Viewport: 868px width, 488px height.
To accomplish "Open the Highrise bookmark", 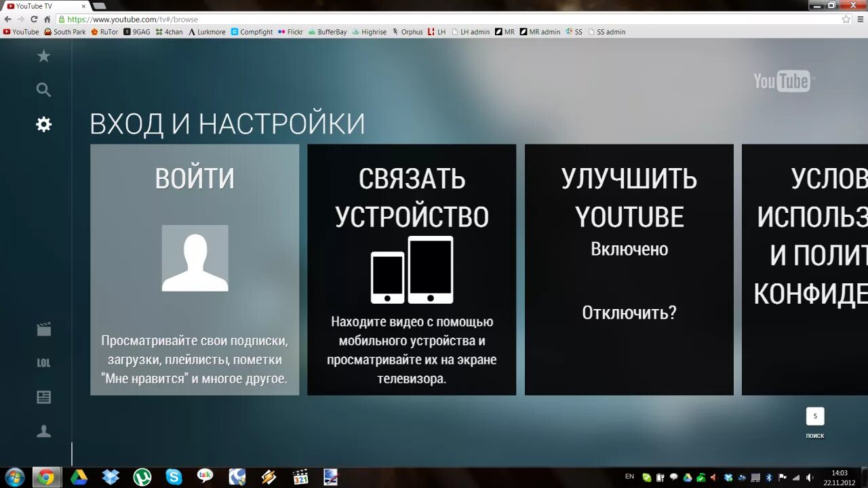I will click(x=370, y=32).
